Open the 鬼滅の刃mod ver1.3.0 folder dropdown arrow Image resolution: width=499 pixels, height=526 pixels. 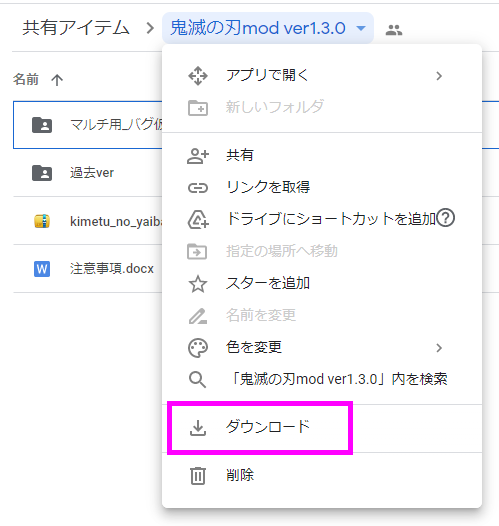click(x=361, y=29)
